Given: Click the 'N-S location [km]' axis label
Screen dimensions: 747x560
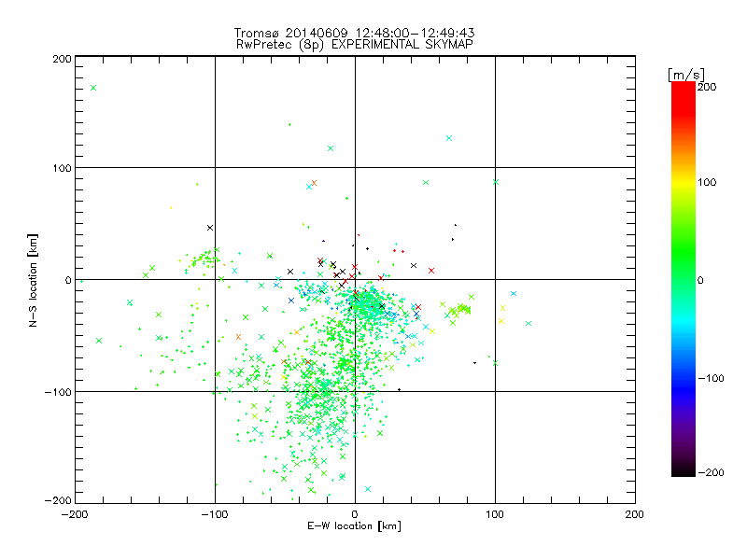Looking at the screenshot, I should point(33,280).
